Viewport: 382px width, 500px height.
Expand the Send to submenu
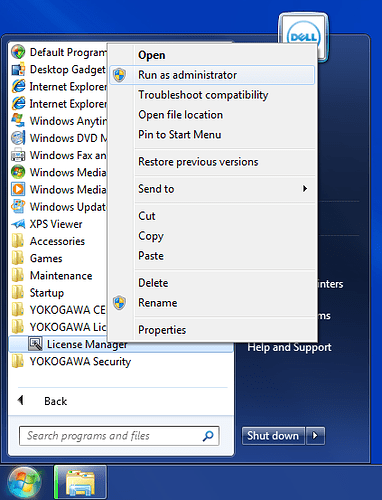(212, 189)
